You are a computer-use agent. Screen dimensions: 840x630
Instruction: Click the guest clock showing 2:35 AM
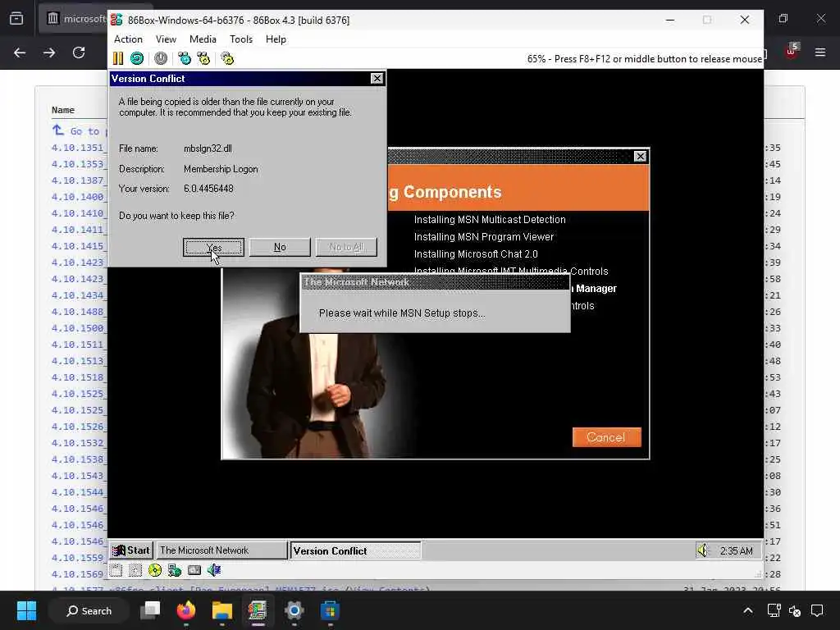[736, 550]
